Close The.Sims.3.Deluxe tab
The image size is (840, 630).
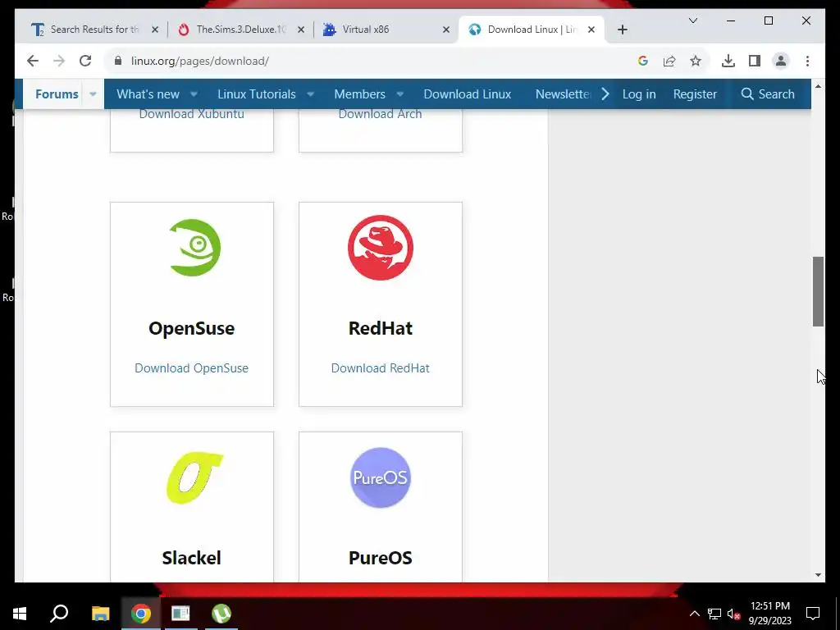[301, 30]
